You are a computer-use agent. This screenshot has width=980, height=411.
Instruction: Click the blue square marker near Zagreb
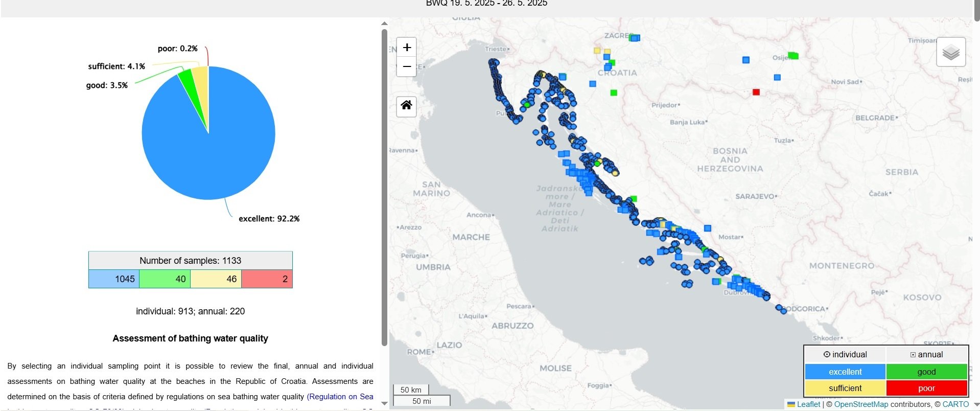click(635, 38)
